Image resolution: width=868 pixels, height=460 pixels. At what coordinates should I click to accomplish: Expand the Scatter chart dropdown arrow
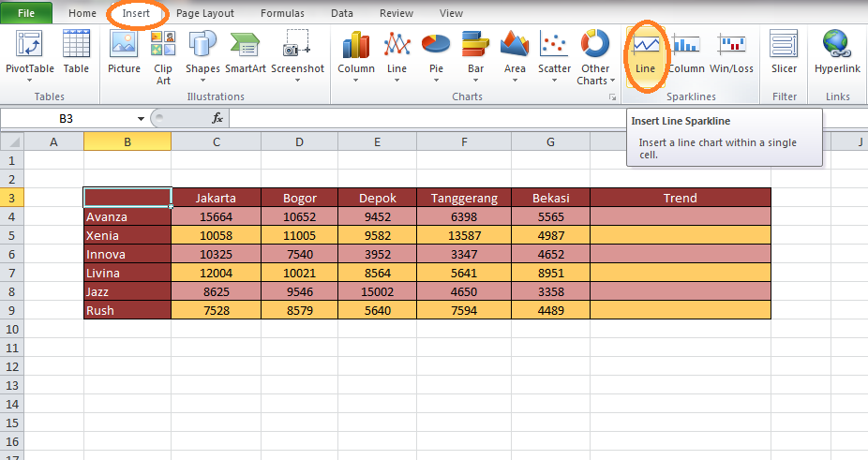point(554,81)
